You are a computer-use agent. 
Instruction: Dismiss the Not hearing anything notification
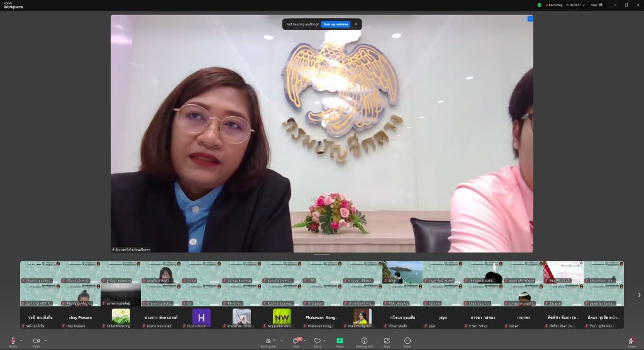[x=356, y=25]
